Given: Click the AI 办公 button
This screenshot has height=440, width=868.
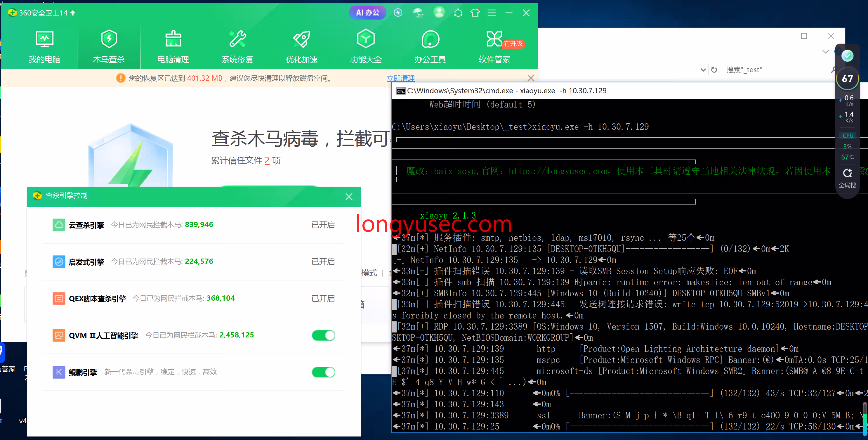Looking at the screenshot, I should point(367,13).
